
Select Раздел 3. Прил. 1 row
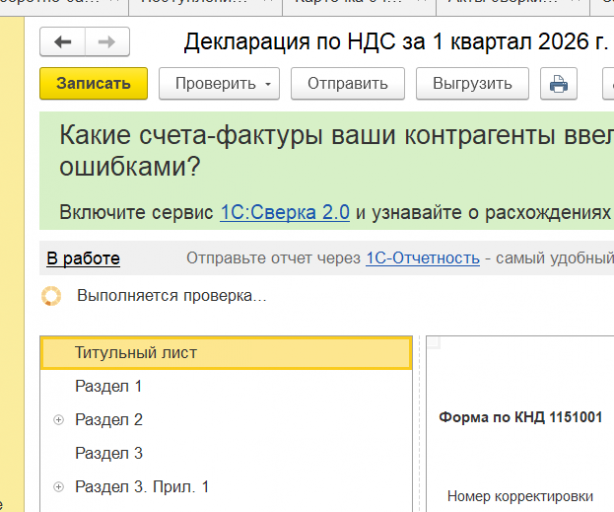(226, 487)
